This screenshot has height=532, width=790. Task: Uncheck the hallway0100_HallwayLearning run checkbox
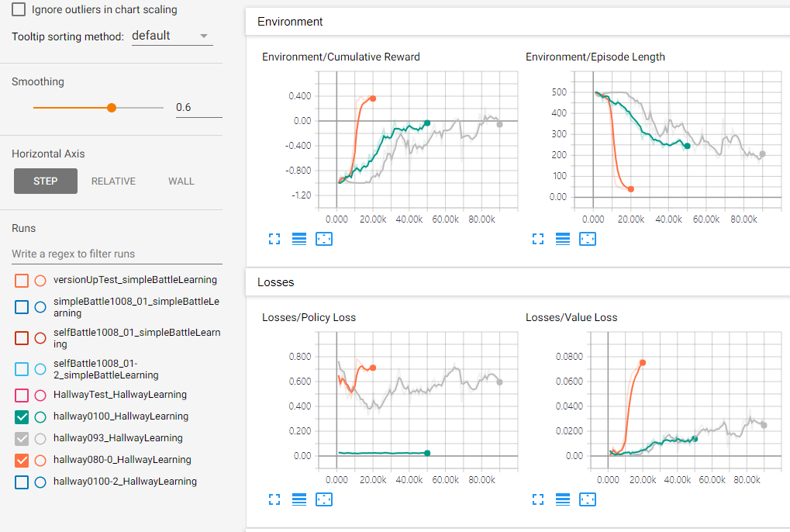22,416
